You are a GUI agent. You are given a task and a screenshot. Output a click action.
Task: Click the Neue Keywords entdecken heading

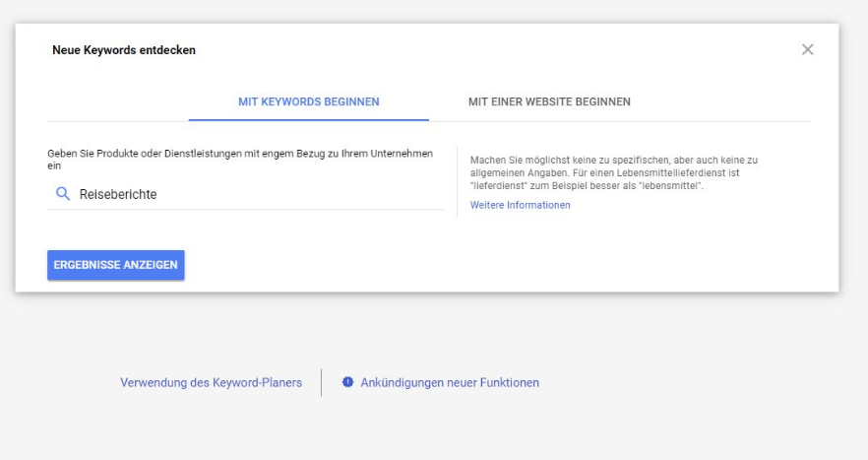(124, 50)
